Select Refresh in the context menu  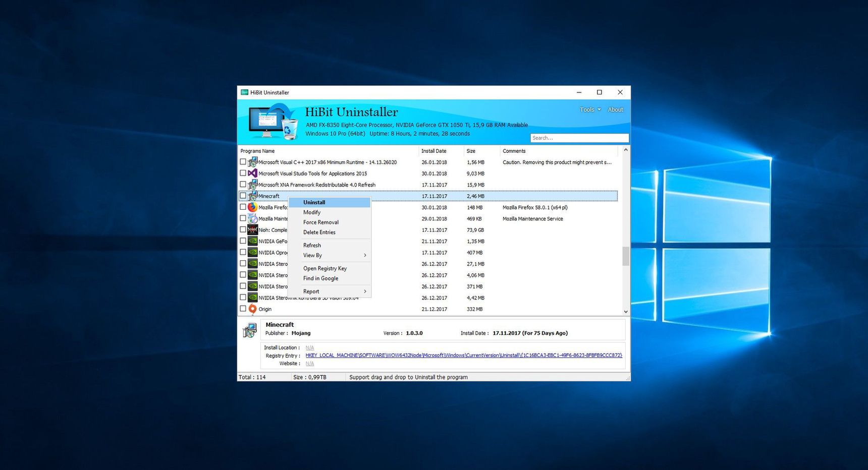[x=330, y=246]
